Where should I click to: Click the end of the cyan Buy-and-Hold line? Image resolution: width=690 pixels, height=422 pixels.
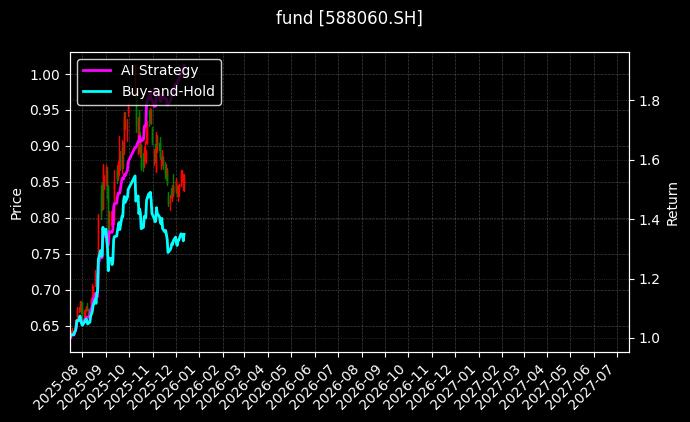coord(184,234)
